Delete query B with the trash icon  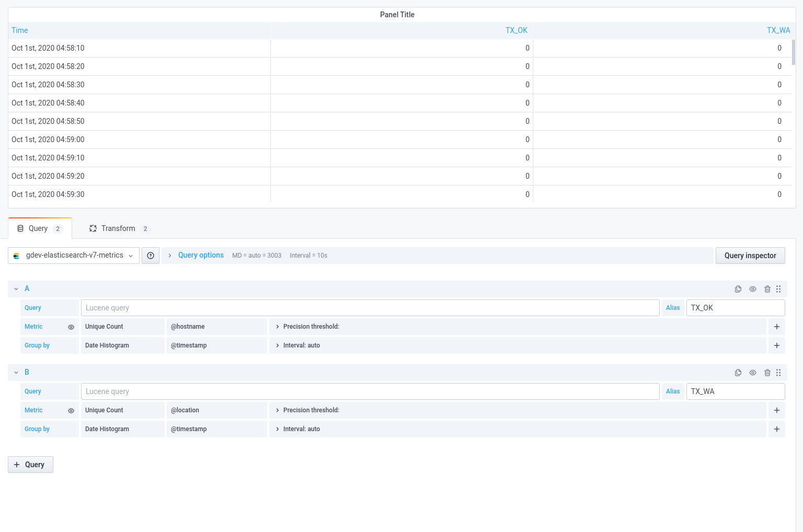click(x=767, y=373)
